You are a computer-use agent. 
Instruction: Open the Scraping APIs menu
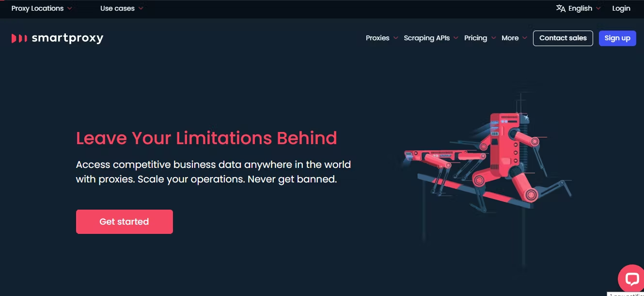427,38
